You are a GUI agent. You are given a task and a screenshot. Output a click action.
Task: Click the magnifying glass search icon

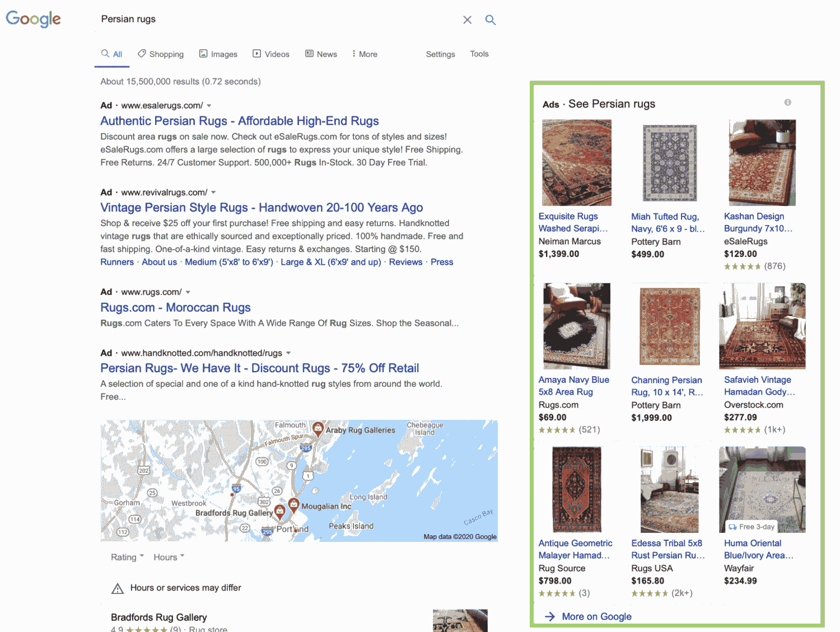pos(491,20)
